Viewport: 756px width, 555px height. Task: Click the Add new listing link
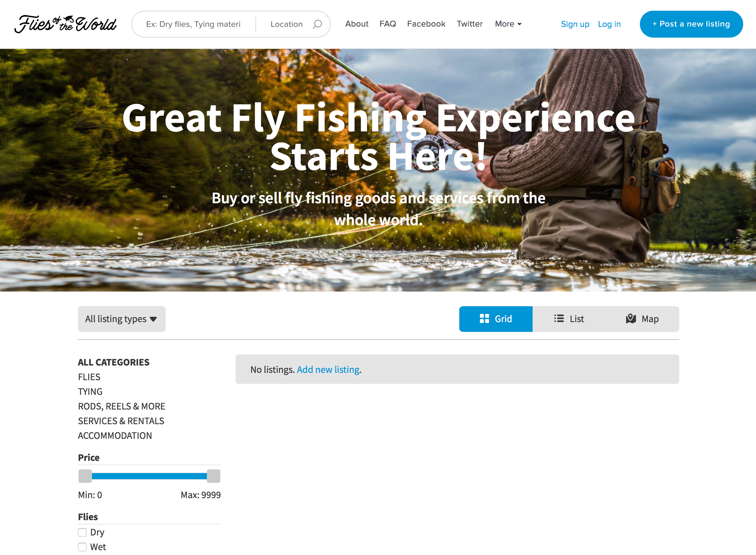pyautogui.click(x=328, y=369)
